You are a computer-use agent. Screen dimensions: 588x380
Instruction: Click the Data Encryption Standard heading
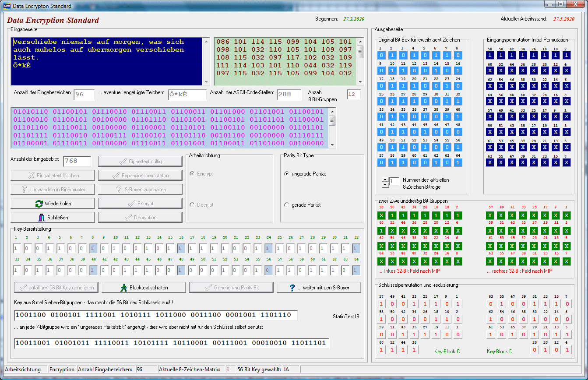point(53,20)
